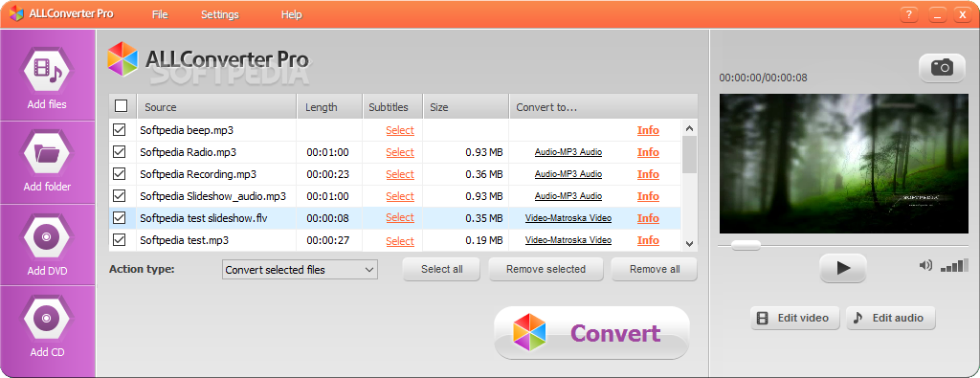Click the Add folder icon

click(x=48, y=152)
